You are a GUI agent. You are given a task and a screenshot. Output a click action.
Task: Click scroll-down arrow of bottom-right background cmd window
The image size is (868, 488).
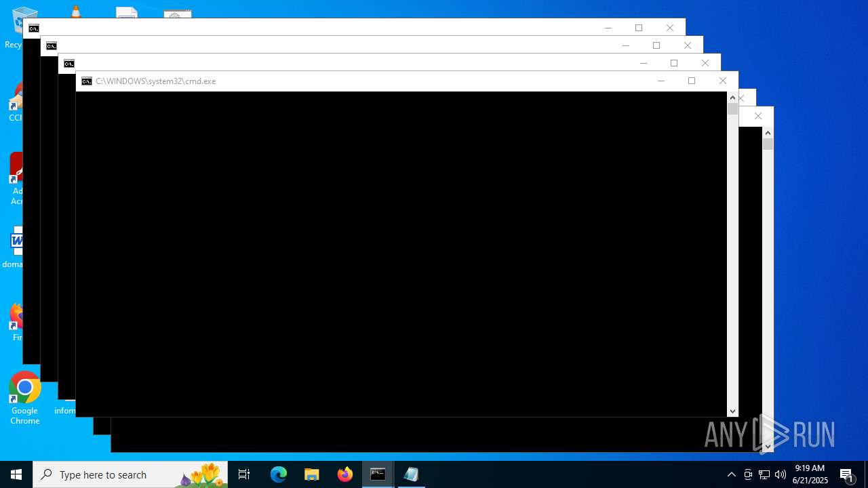tap(768, 447)
